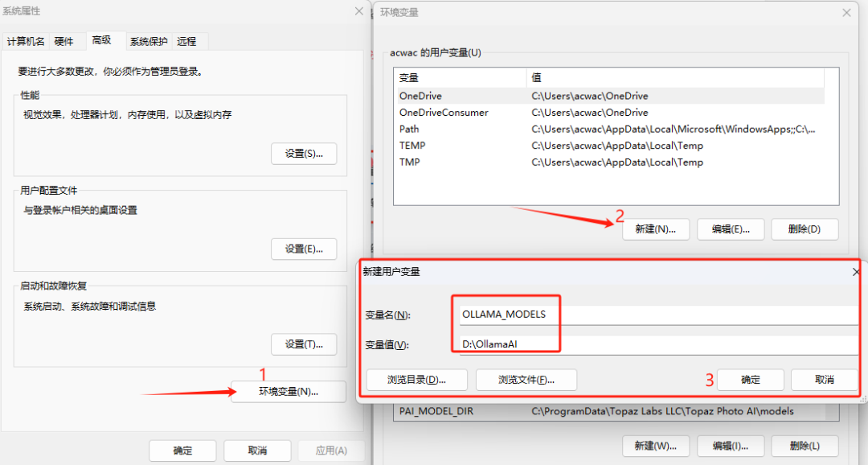The height and width of the screenshot is (465, 868).
Task: Select the 远程 tab
Action: pos(186,41)
